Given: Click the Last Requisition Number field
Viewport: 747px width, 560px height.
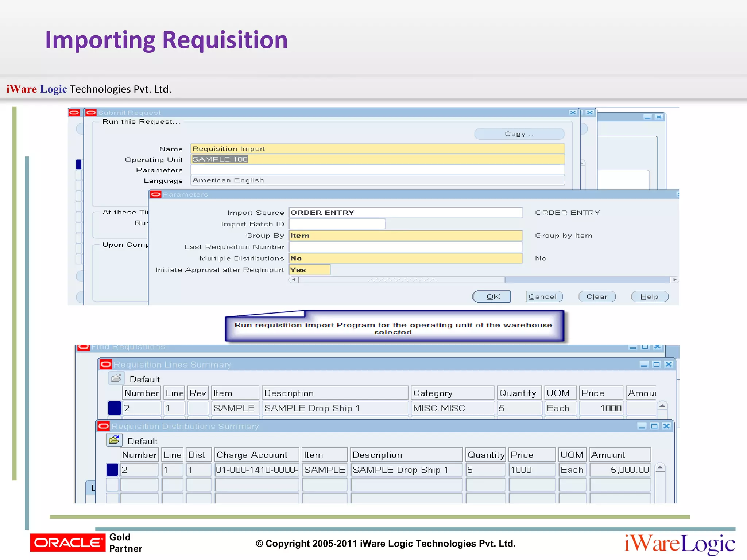Looking at the screenshot, I should 406,247.
